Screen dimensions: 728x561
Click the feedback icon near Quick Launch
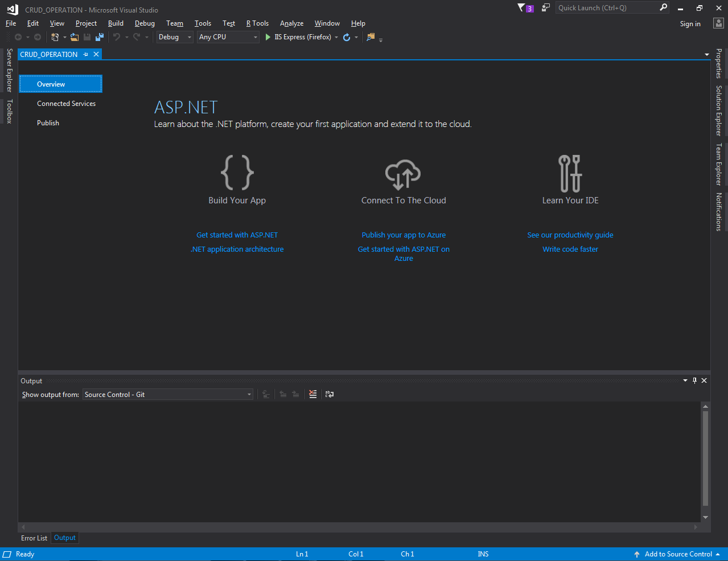click(x=545, y=8)
